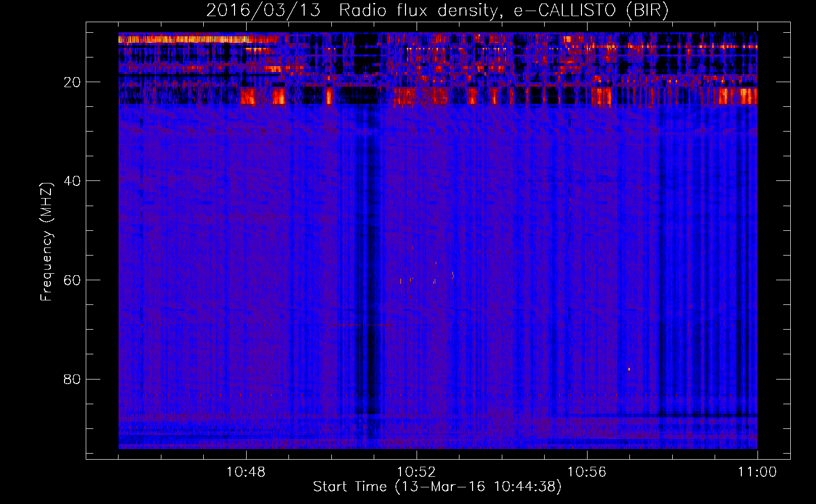Click the plot title "2016/03/13 Radio flux density, e-CALLISTO (BIR)"

[437, 10]
